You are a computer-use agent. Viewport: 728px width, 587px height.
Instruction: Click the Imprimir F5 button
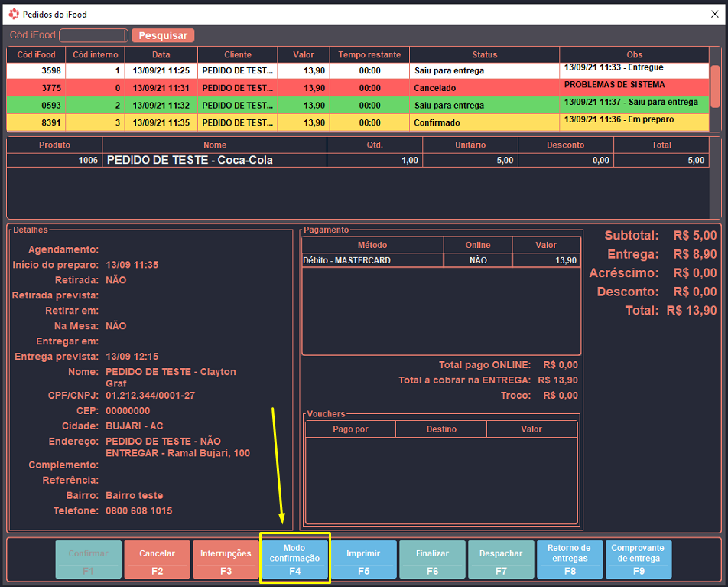[x=363, y=559]
